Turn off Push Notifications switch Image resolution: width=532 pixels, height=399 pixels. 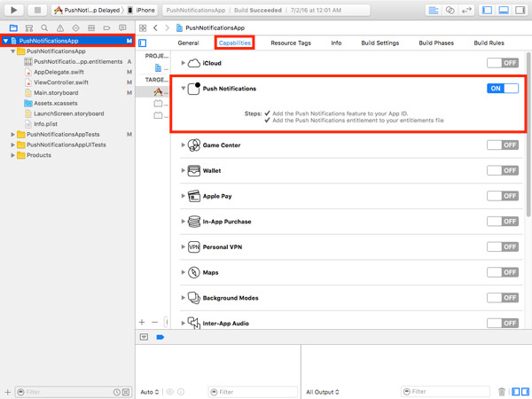tap(503, 89)
